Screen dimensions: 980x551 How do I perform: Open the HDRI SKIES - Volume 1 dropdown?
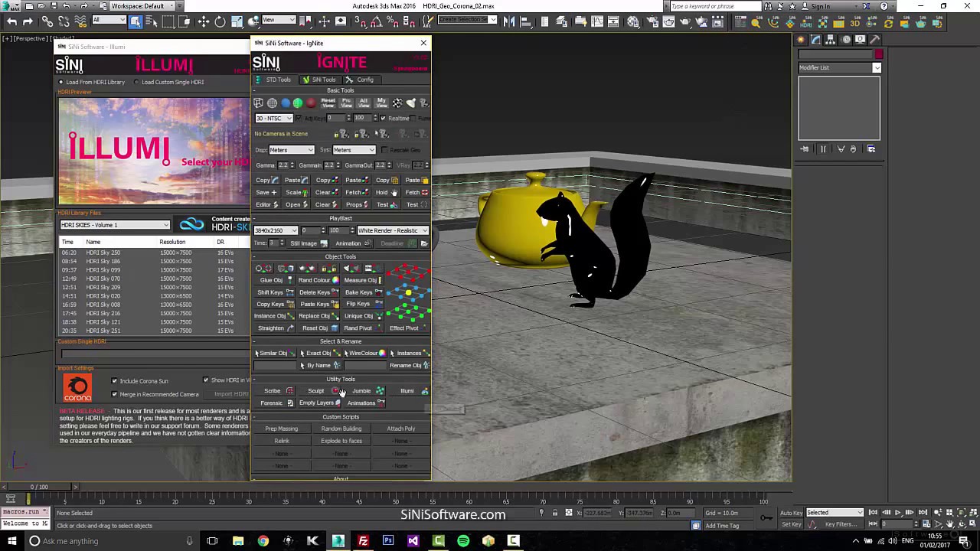coord(115,225)
